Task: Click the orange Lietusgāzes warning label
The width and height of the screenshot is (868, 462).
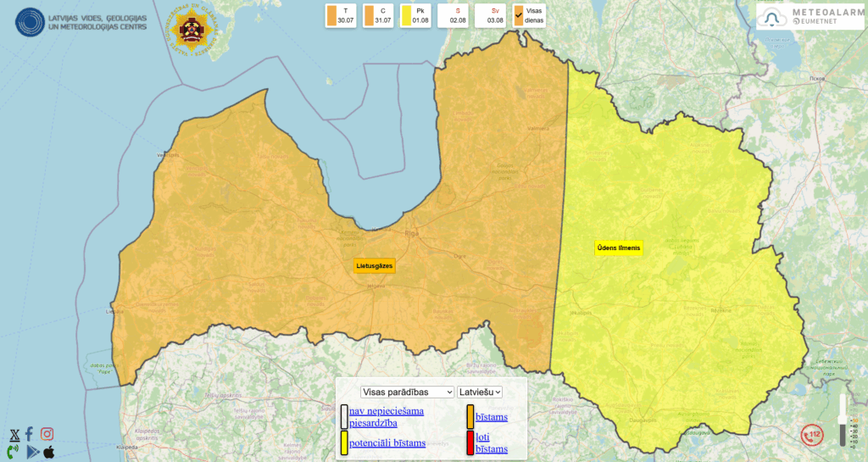Action: point(375,265)
